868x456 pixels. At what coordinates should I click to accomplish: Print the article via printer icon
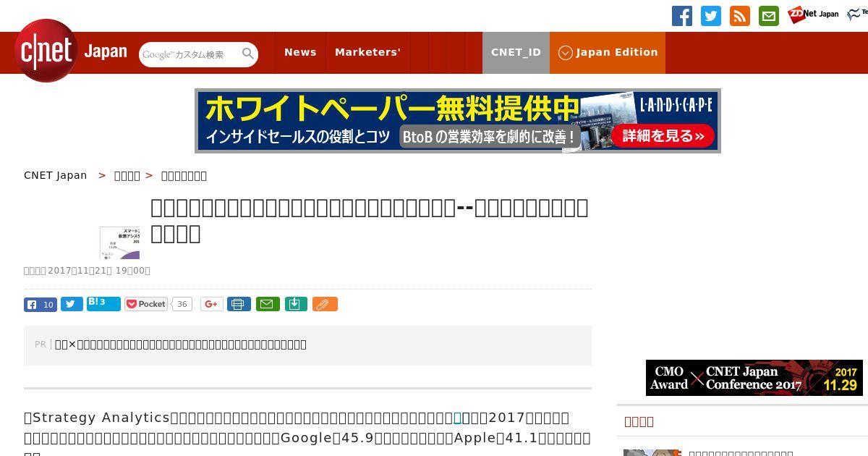[239, 304]
